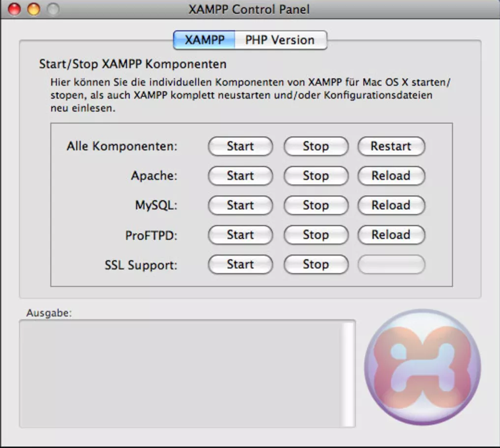
Task: Minimize the window with yellow button
Action: tap(34, 9)
